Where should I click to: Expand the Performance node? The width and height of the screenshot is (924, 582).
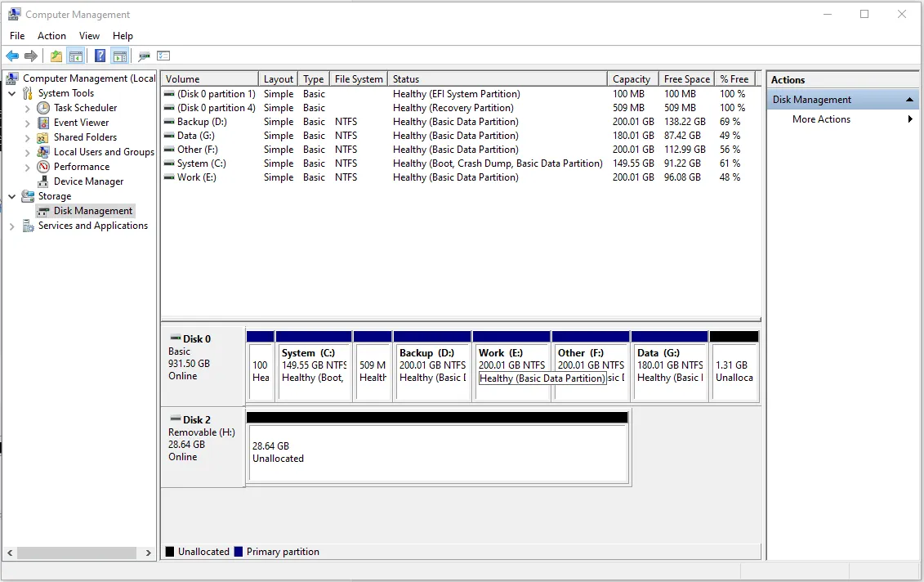pyautogui.click(x=27, y=168)
